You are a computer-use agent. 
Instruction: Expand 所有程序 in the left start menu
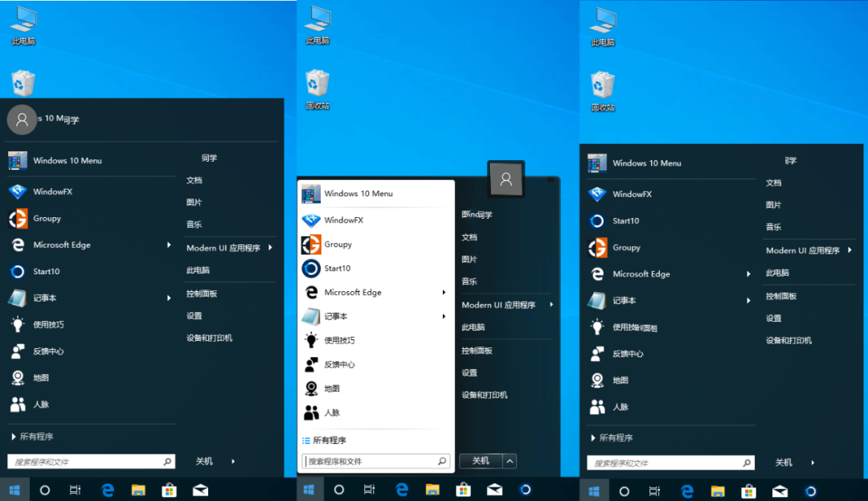(x=33, y=436)
